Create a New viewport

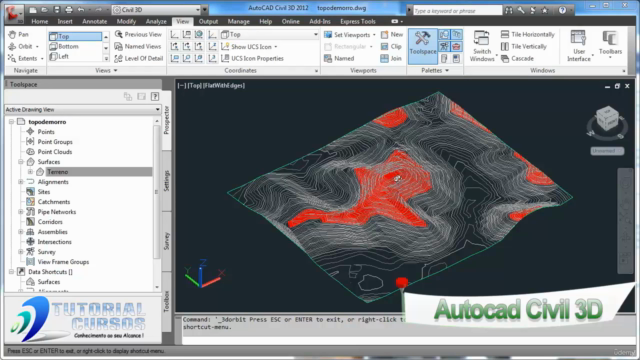tap(392, 35)
